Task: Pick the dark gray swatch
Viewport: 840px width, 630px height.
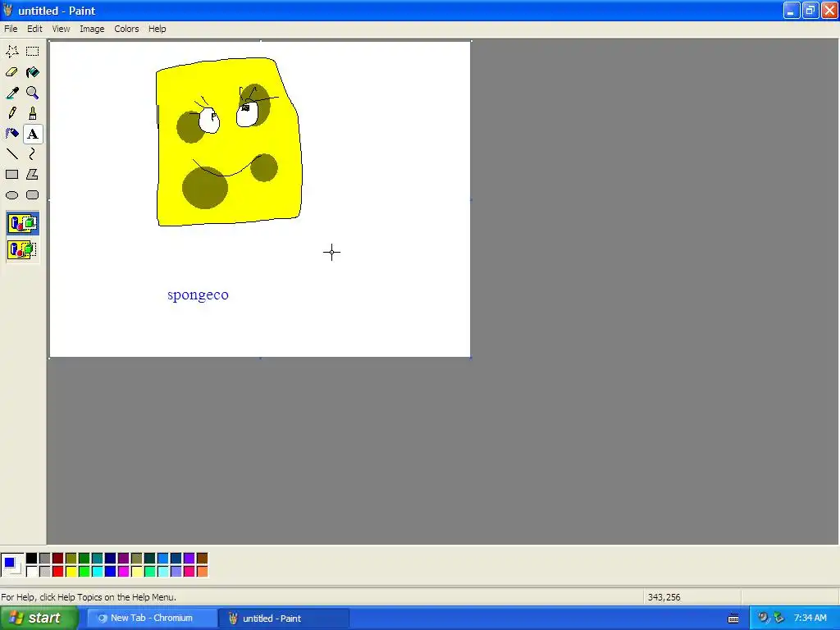Action: pyautogui.click(x=45, y=559)
